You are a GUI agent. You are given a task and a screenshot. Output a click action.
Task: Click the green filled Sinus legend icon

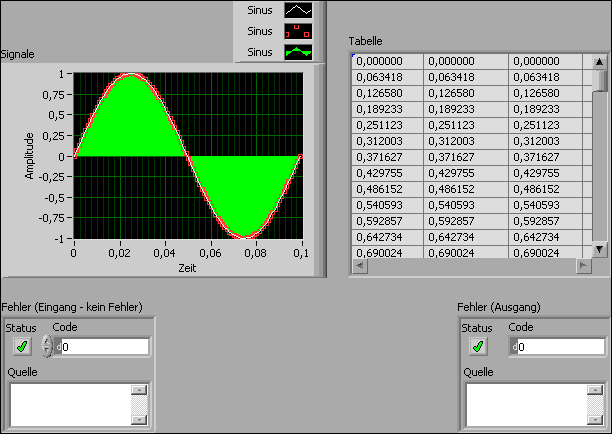point(300,52)
